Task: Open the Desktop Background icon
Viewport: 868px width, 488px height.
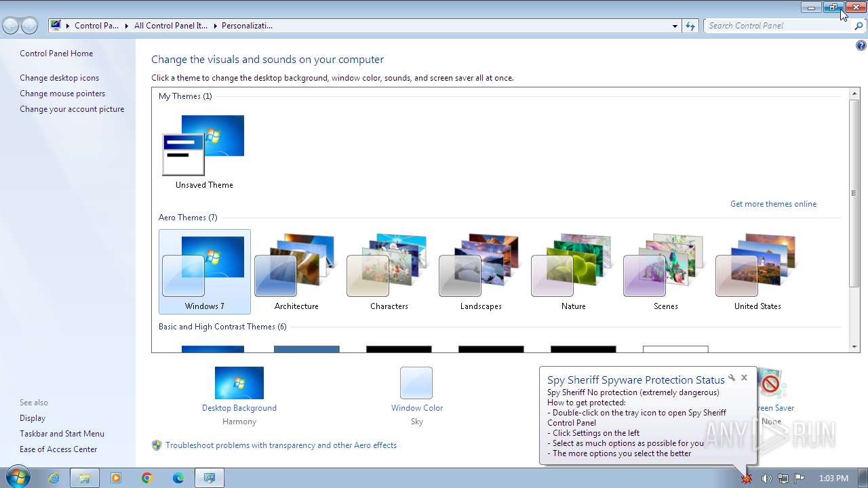Action: click(x=239, y=383)
